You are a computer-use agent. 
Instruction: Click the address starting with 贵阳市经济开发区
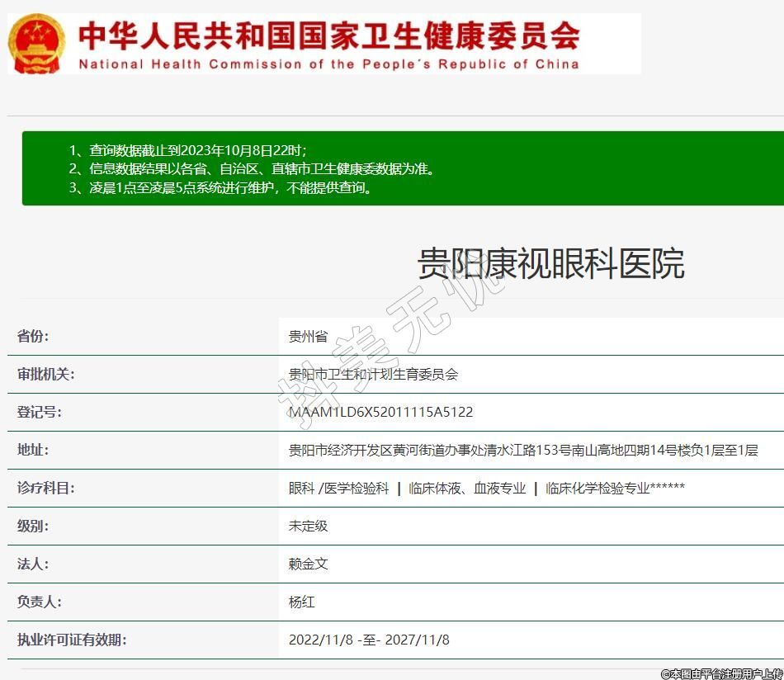(x=522, y=451)
